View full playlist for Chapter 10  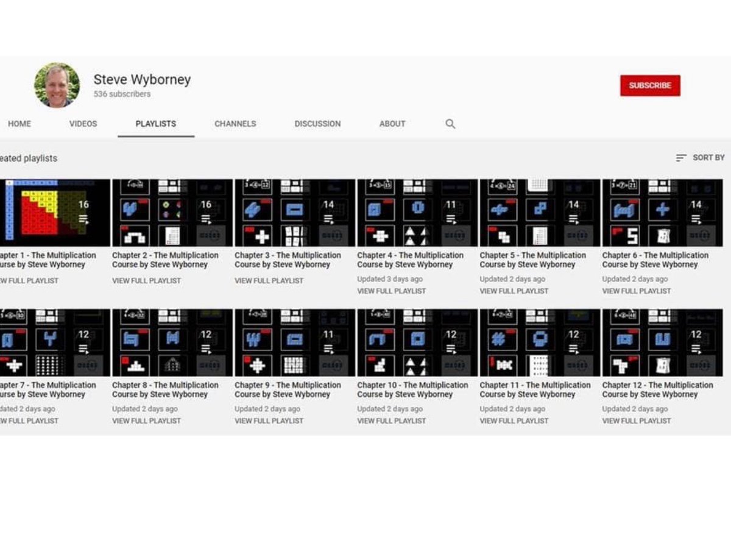392,421
